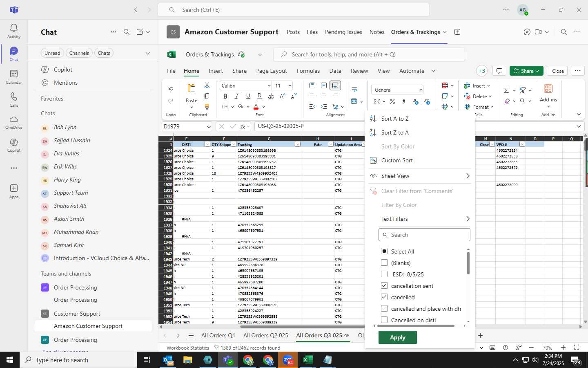Image resolution: width=588 pixels, height=368 pixels.
Task: Check cancelled and place with dh option
Action: coord(384,308)
